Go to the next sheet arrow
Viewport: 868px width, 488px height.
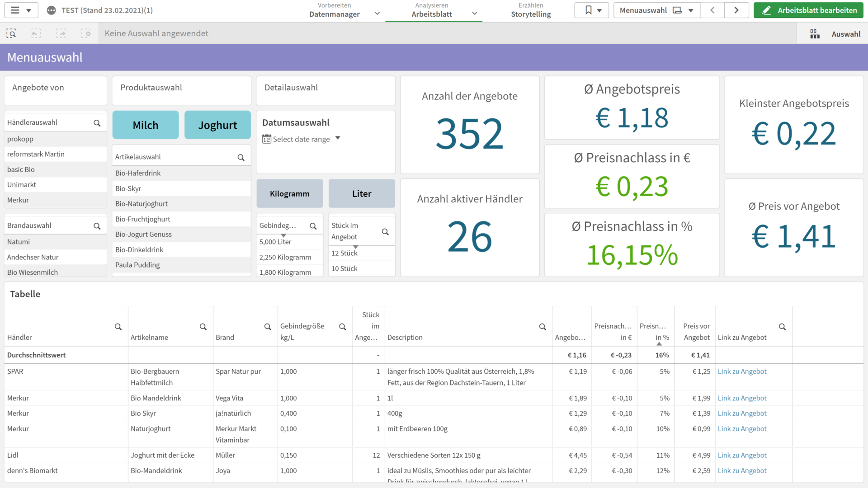pyautogui.click(x=736, y=10)
